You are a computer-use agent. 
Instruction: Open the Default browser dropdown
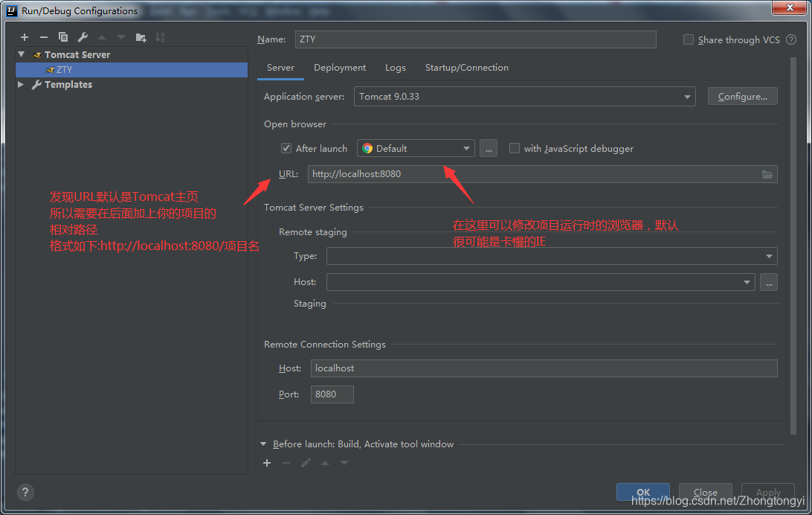coord(416,148)
